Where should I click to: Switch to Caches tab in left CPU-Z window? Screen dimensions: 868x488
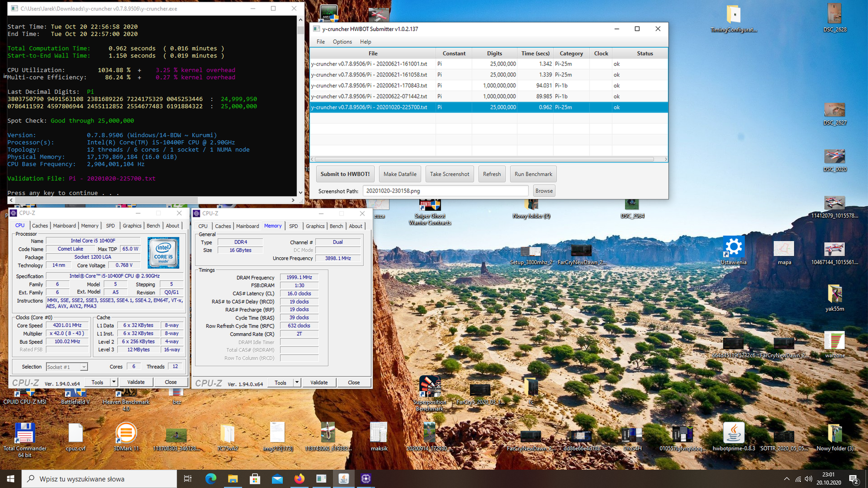coord(40,225)
